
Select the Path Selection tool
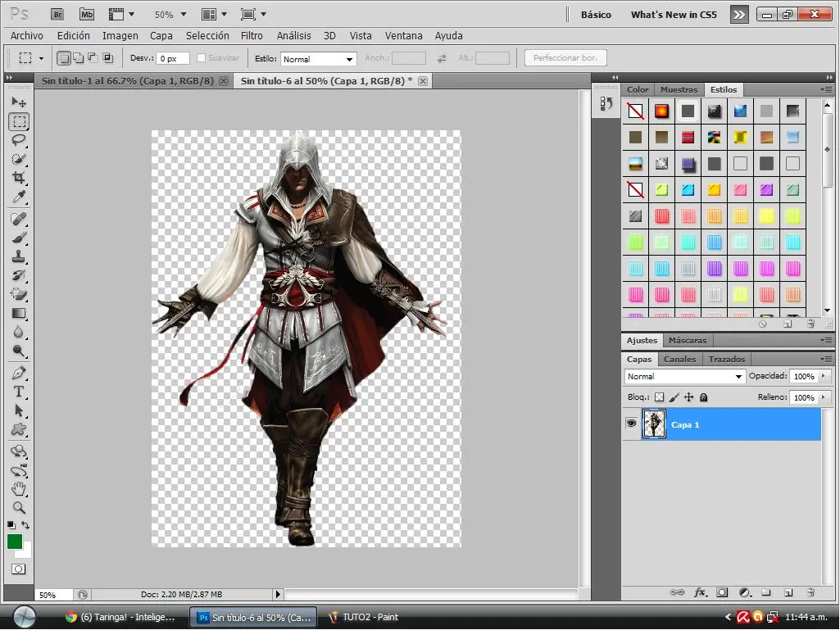click(x=19, y=411)
